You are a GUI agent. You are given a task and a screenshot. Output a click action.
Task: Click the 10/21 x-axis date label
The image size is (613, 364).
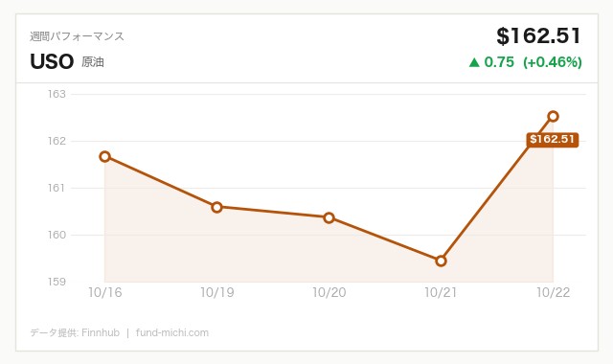[441, 292]
